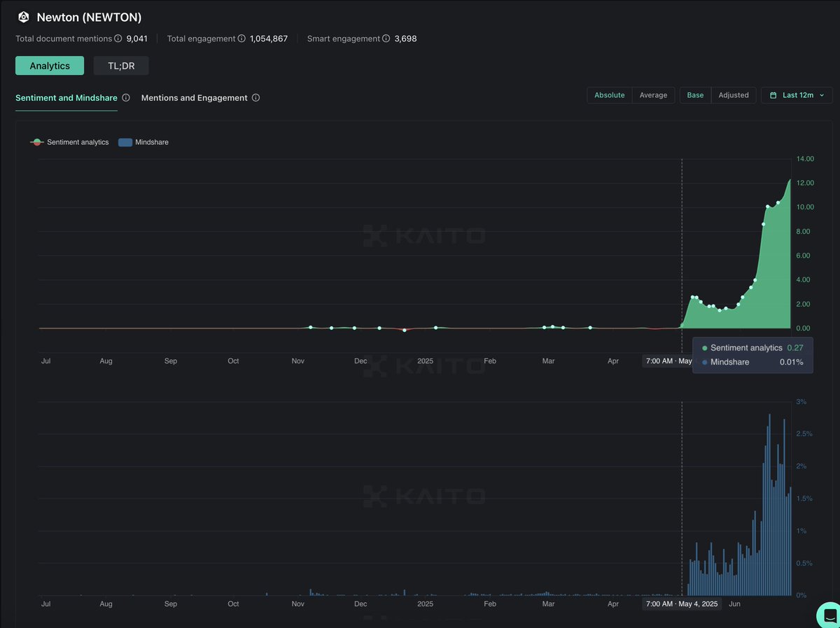The width and height of the screenshot is (840, 628).
Task: Open info icon next to Mentions and Engagement
Action: pyautogui.click(x=255, y=98)
